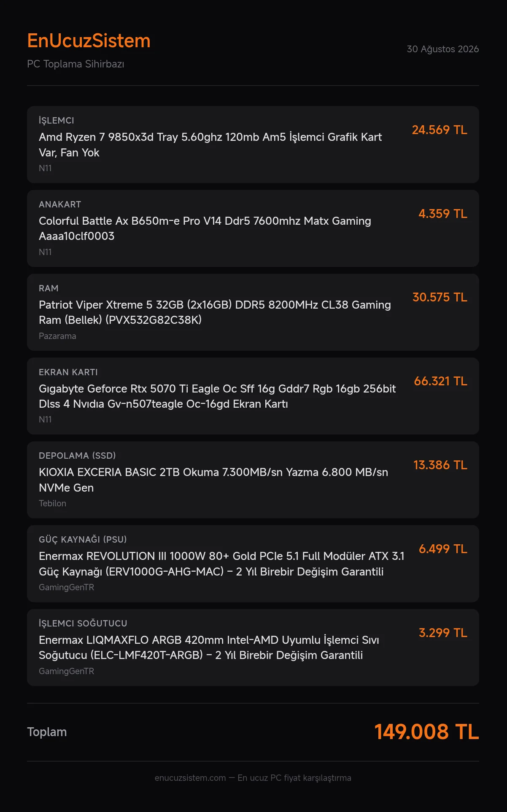The width and height of the screenshot is (507, 812).
Task: Click the 24.569 TL processor price
Action: pyautogui.click(x=440, y=130)
